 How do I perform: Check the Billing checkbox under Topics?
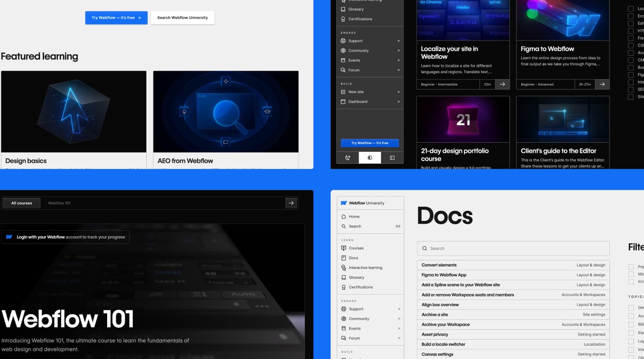pyautogui.click(x=631, y=324)
